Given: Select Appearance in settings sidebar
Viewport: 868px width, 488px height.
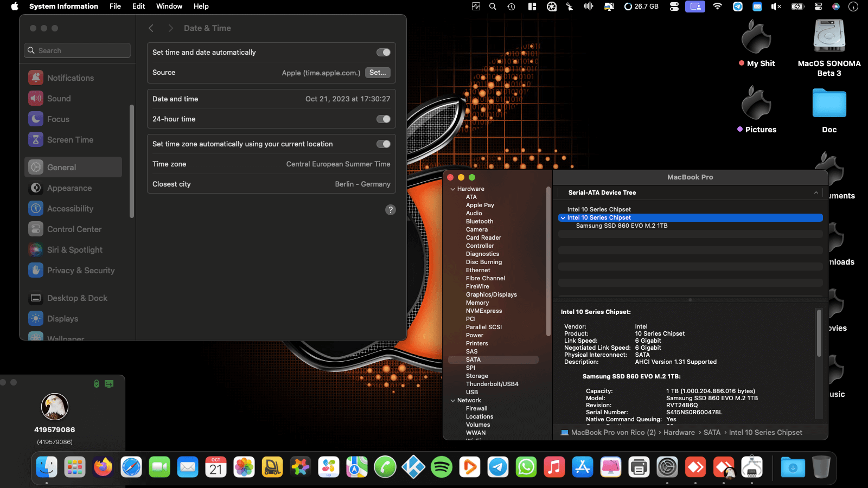Looking at the screenshot, I should pos(73,188).
